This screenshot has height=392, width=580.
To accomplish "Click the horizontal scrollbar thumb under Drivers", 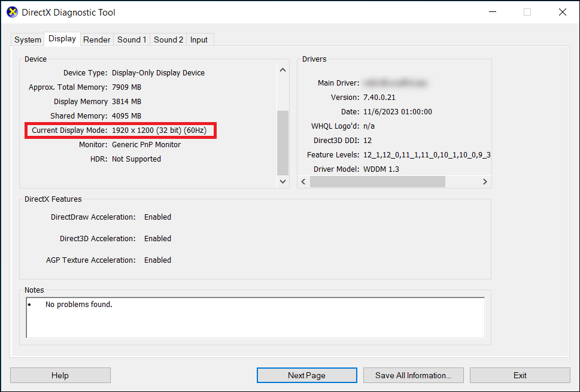I will [x=378, y=181].
